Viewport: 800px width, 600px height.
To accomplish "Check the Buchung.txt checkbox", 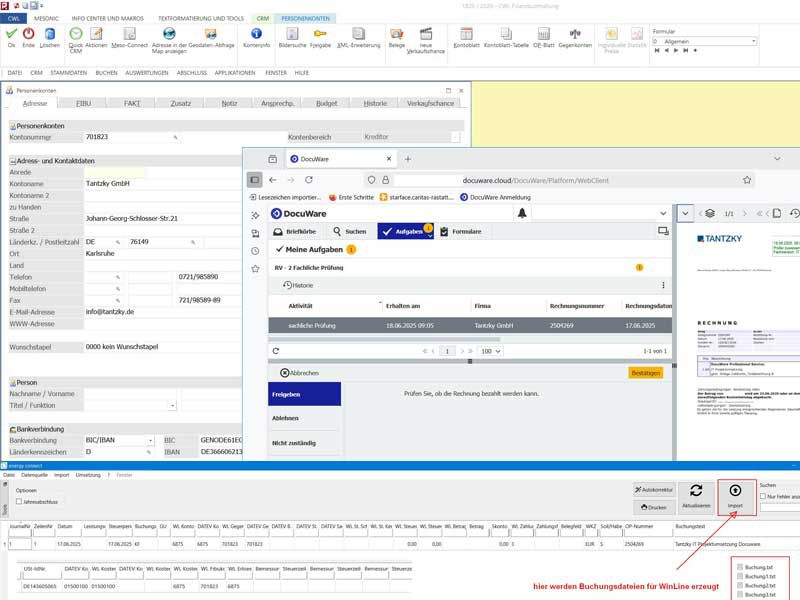I will point(740,567).
